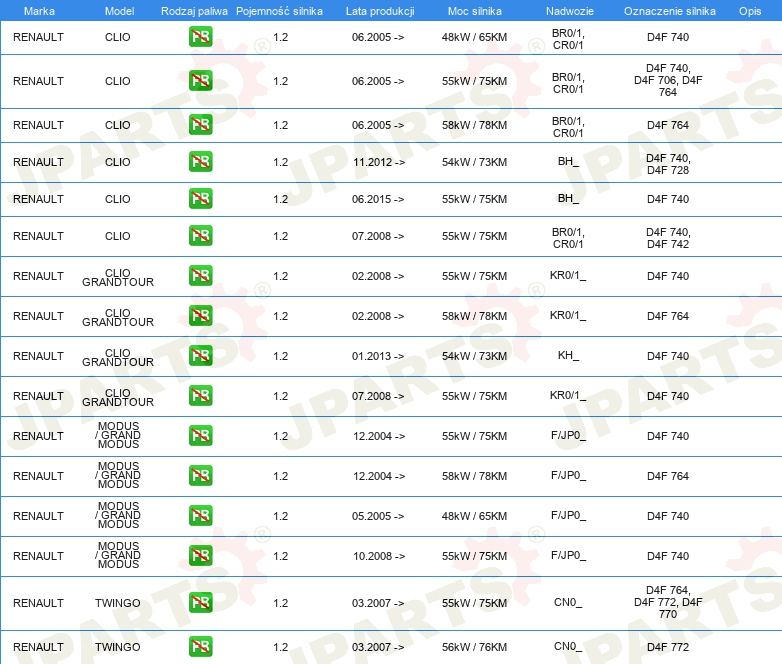Click CLIO model in 06.2015 row
Viewport: 782px width, 664px height.
[x=118, y=199]
